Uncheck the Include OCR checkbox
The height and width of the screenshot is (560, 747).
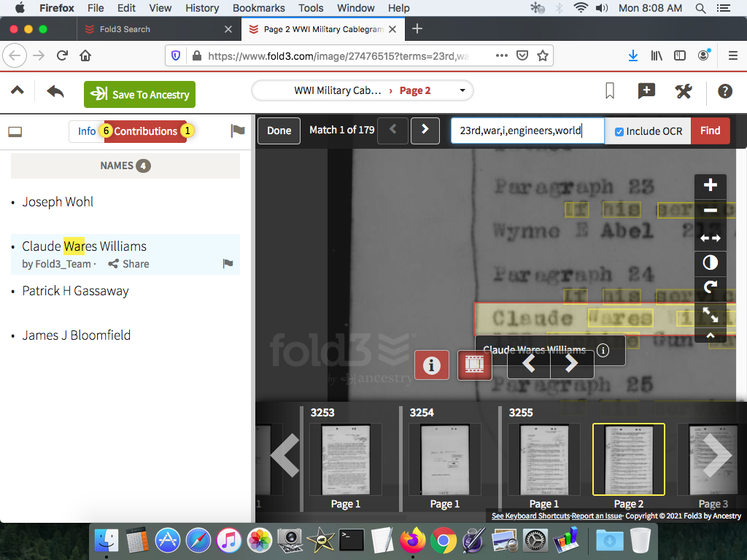tap(619, 131)
